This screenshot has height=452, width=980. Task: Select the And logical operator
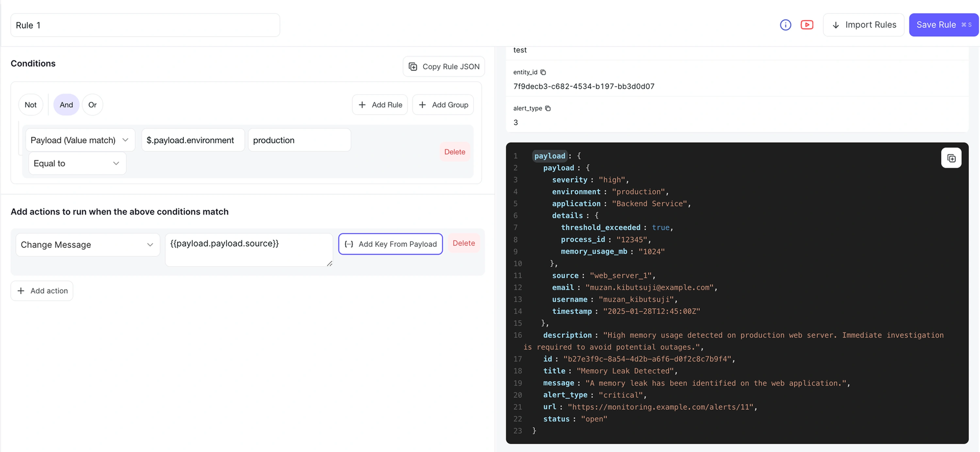(66, 105)
